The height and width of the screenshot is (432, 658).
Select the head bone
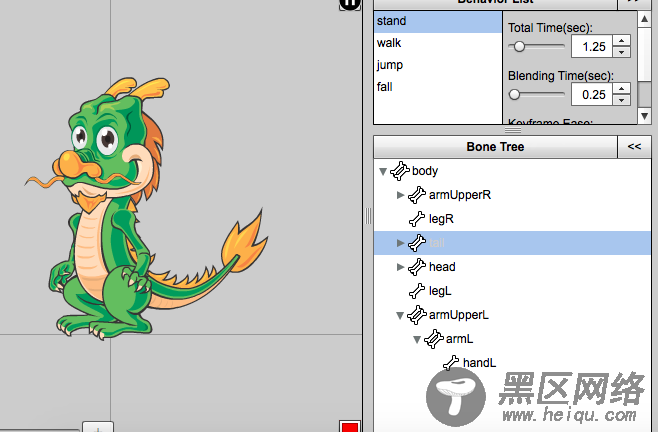442,267
